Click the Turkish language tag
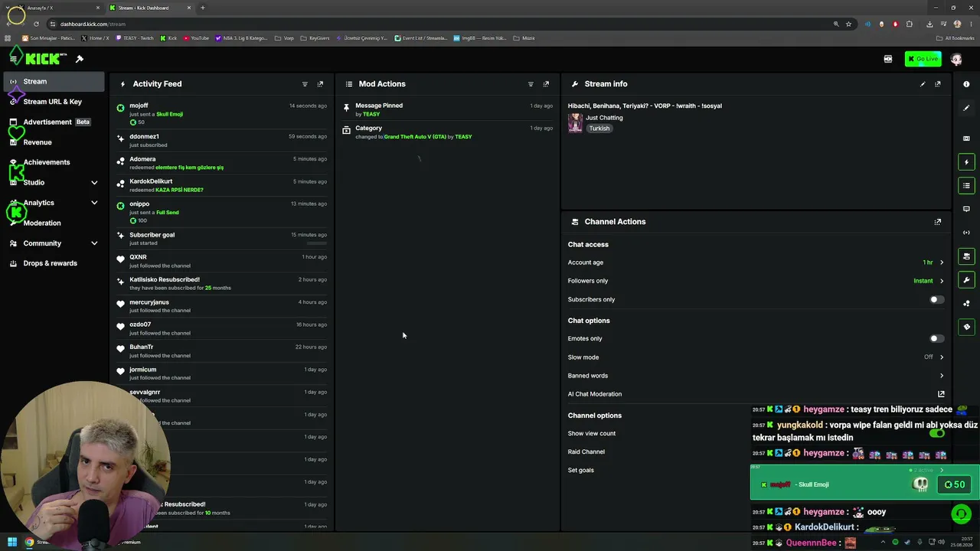The image size is (980, 551). click(599, 129)
